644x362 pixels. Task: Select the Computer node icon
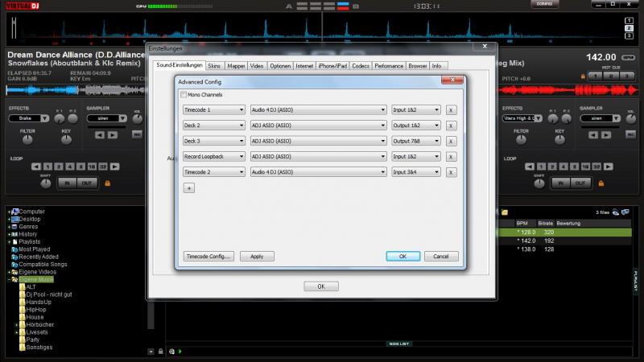pos(15,212)
